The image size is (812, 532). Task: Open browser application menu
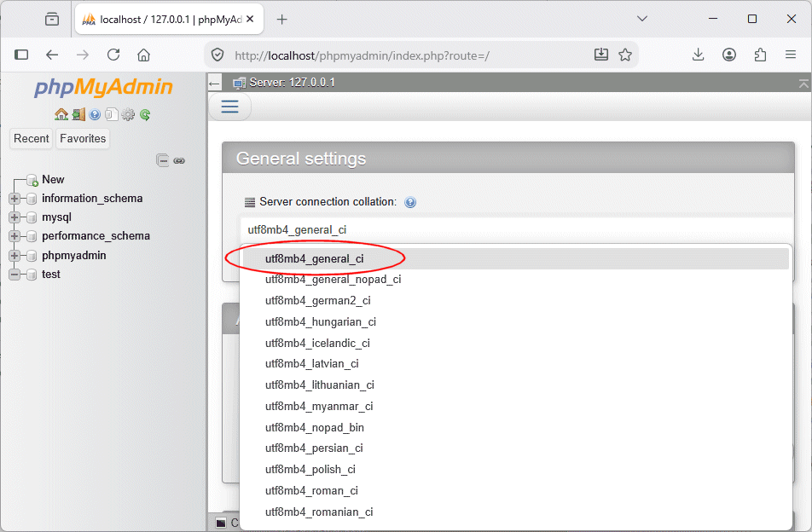(790, 55)
